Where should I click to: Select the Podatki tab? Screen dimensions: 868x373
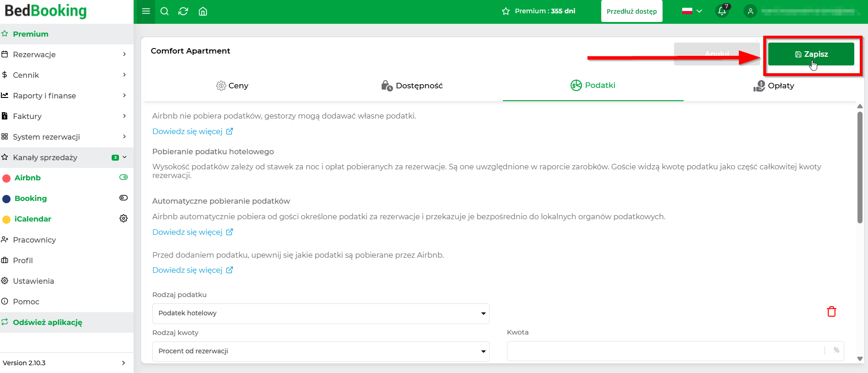pyautogui.click(x=593, y=85)
